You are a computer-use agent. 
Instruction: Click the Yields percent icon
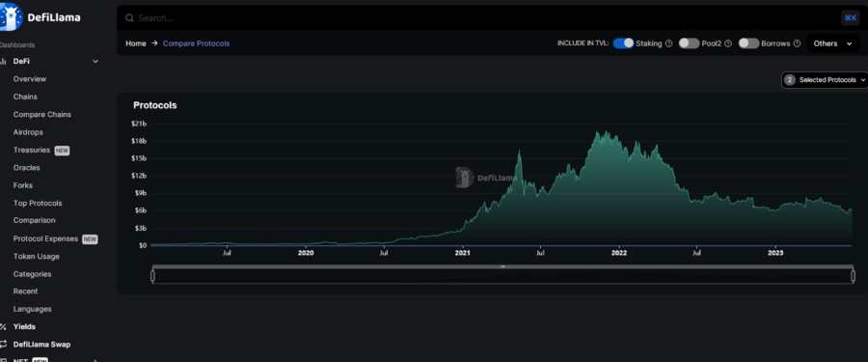point(3,326)
